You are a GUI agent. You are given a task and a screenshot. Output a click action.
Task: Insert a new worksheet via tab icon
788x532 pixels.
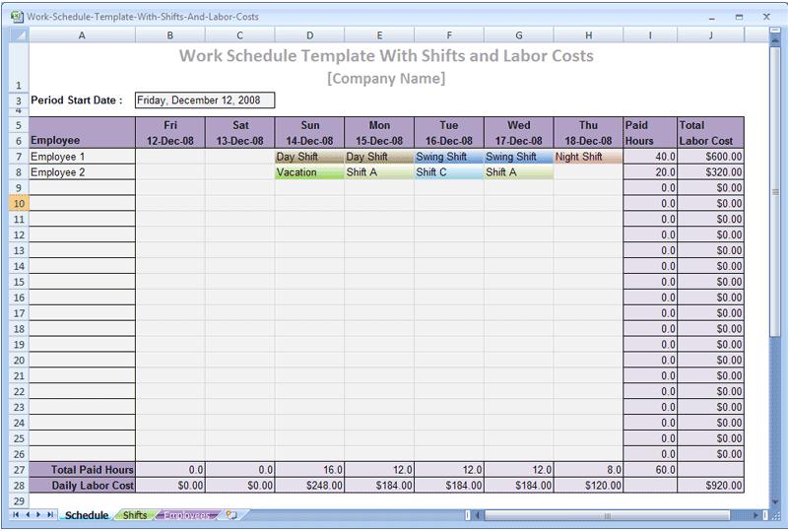click(231, 515)
